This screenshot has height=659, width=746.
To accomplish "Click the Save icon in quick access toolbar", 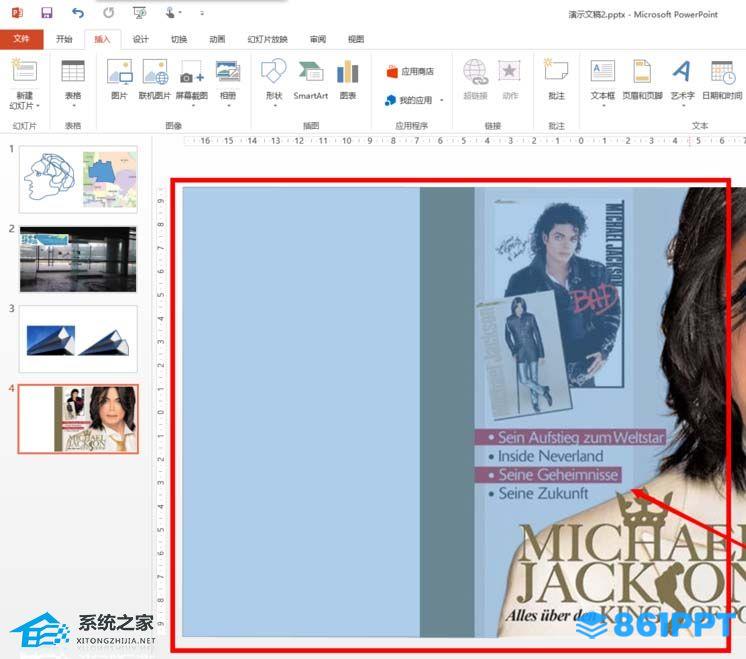I will (47, 13).
